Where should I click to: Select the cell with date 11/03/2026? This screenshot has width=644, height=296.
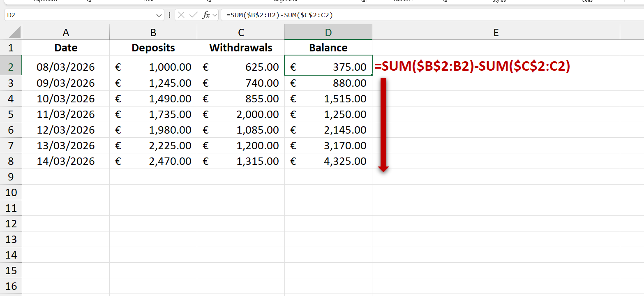[66, 114]
